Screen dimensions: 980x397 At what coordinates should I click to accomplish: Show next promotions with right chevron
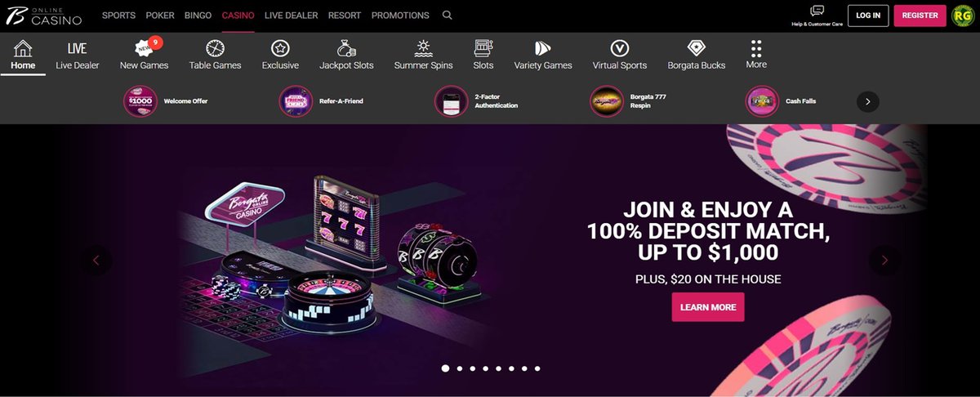[x=868, y=101]
